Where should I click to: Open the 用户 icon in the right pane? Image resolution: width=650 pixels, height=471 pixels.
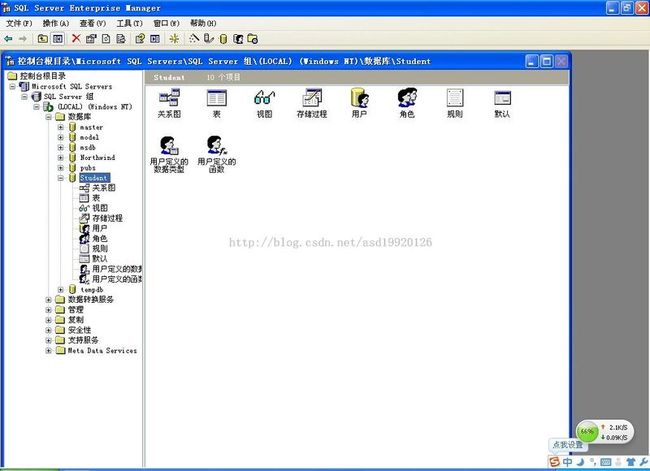(x=359, y=103)
